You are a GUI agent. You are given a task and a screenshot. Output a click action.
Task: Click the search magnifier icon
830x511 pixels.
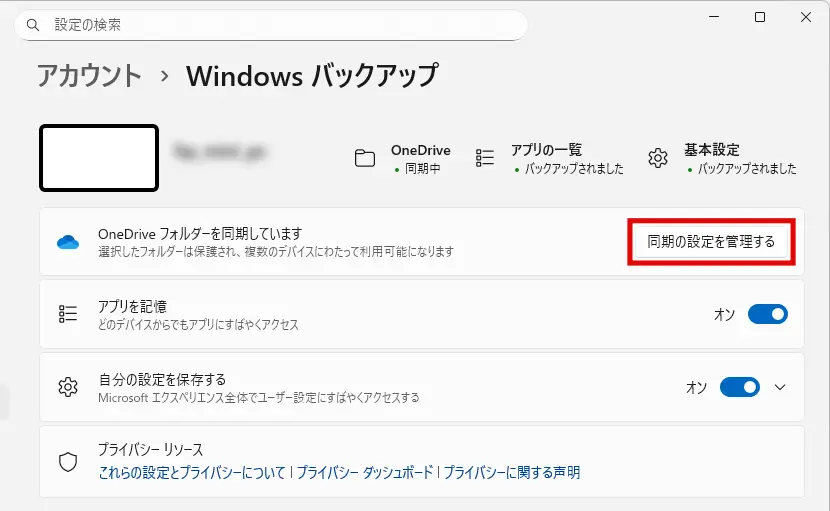coord(33,25)
